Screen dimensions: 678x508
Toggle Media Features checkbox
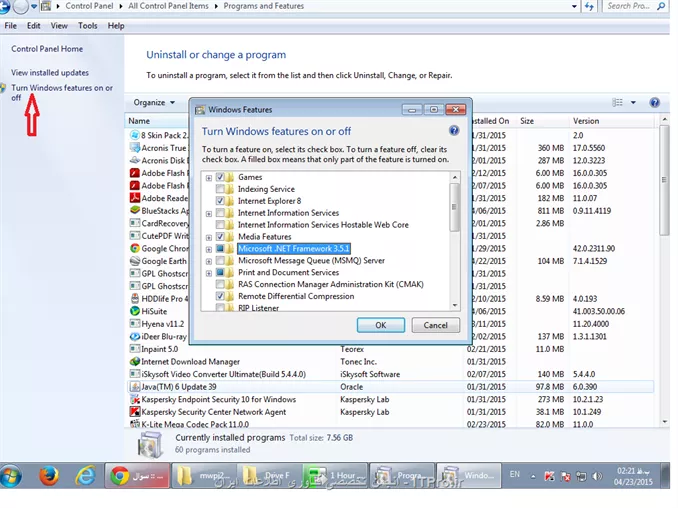tap(220, 237)
